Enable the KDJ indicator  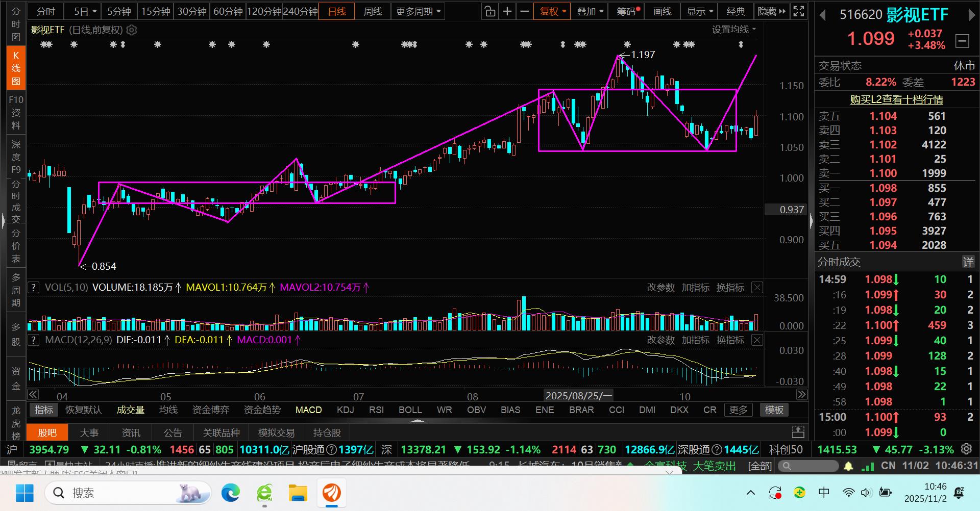pyautogui.click(x=346, y=410)
